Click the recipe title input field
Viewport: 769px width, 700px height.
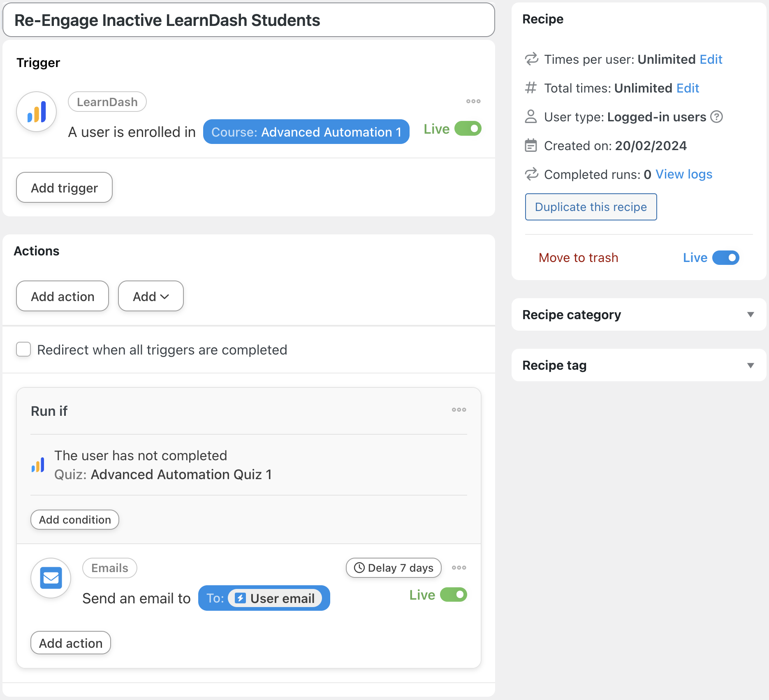[248, 20]
